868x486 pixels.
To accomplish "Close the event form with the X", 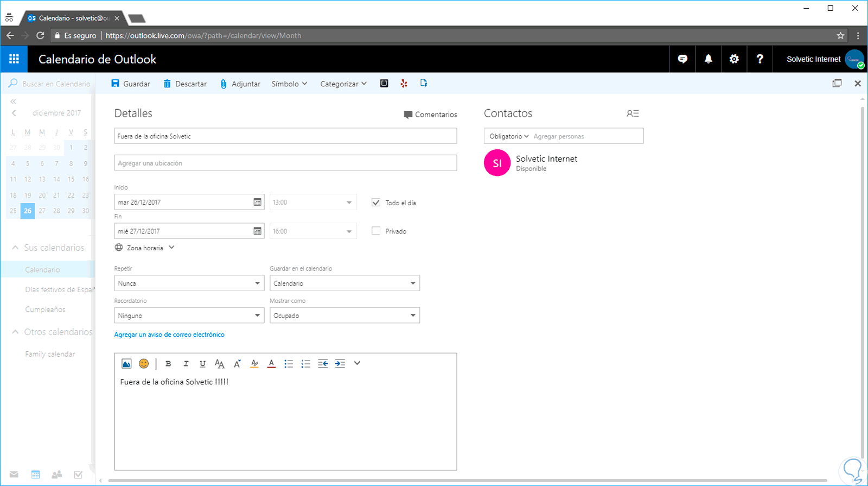I will click(858, 83).
